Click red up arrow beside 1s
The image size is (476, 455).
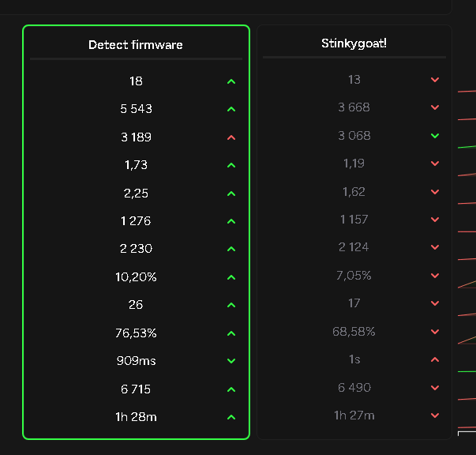coord(435,359)
